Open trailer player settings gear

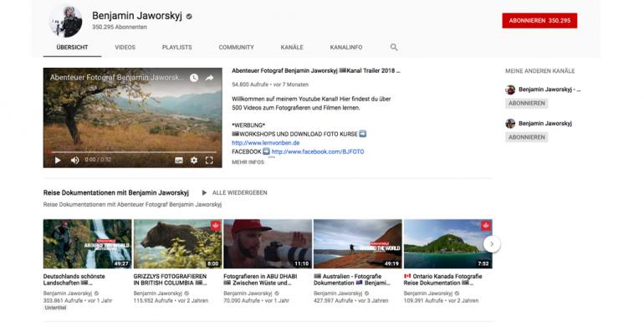[194, 161]
